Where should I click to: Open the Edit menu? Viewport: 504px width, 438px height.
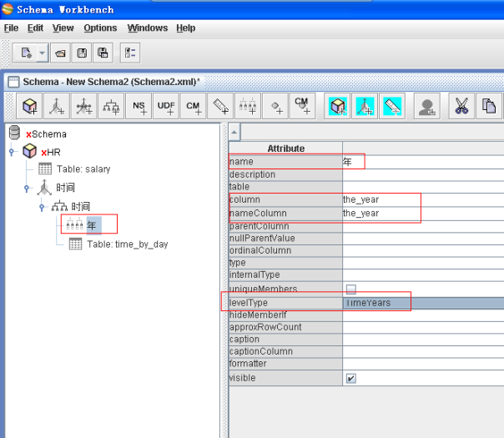[x=35, y=28]
